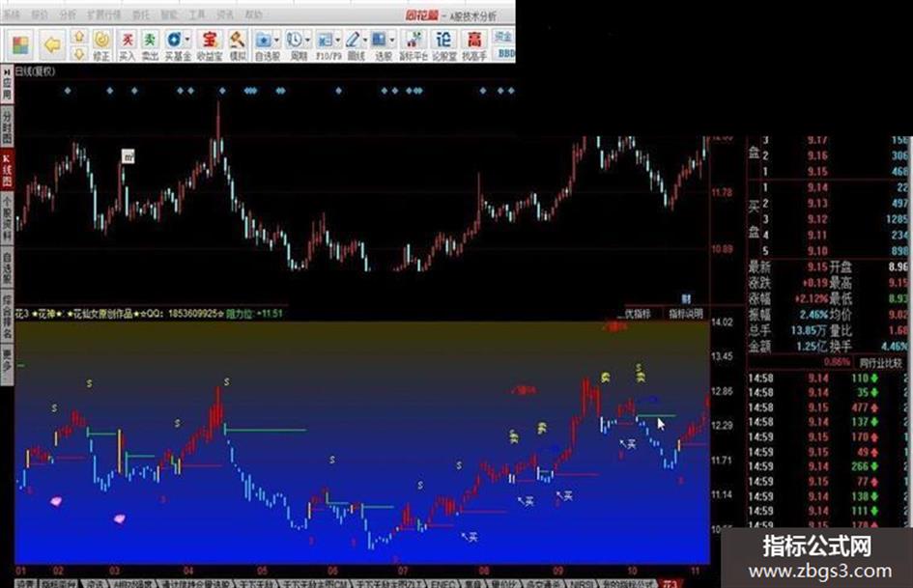Click the 日线(复权) period label
This screenshot has width=913, height=588.
pyautogui.click(x=35, y=71)
